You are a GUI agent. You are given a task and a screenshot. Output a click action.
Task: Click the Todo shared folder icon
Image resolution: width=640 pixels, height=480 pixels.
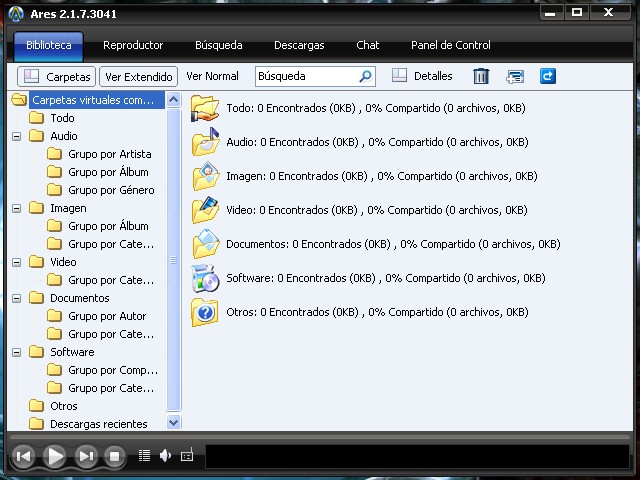click(205, 108)
